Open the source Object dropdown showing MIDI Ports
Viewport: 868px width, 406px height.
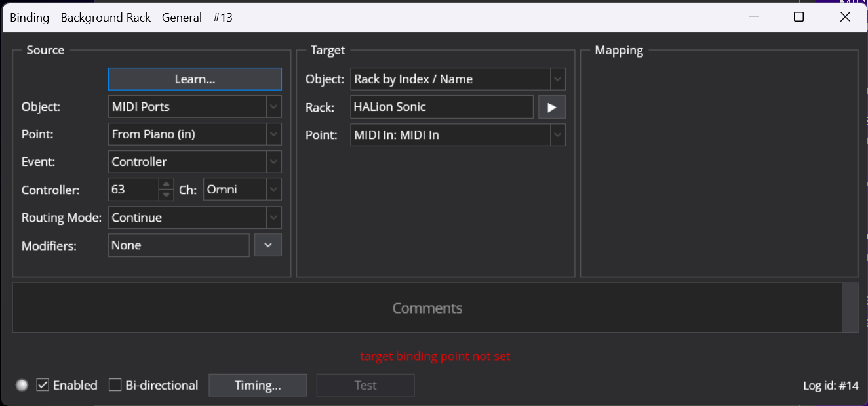tap(195, 107)
